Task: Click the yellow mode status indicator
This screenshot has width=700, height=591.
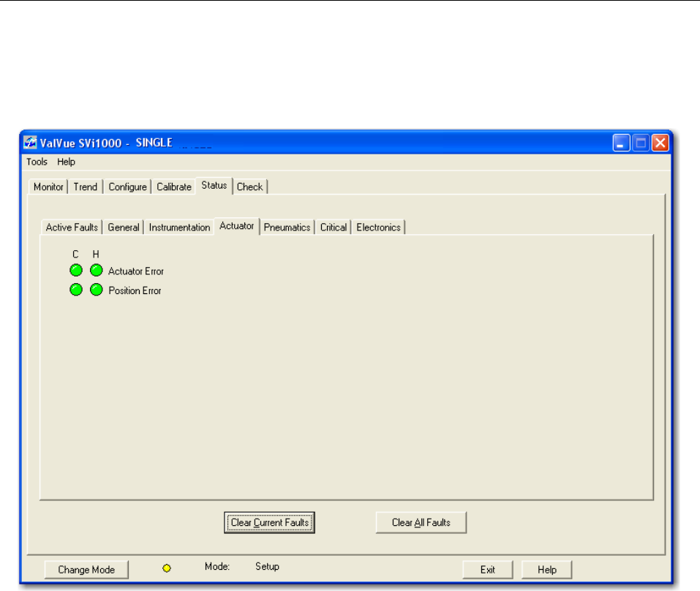Action: [x=167, y=568]
